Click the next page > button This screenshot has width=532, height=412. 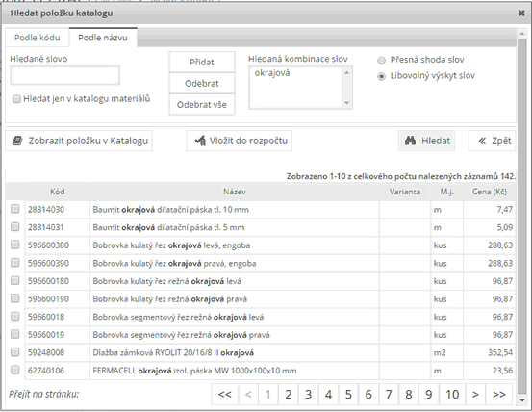pyautogui.click(x=475, y=395)
